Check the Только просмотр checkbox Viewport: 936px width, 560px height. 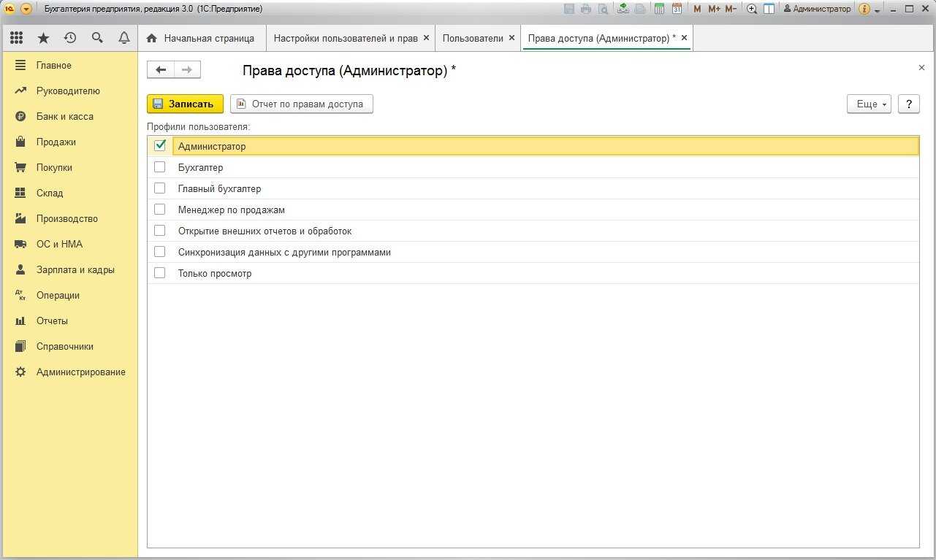pos(160,272)
